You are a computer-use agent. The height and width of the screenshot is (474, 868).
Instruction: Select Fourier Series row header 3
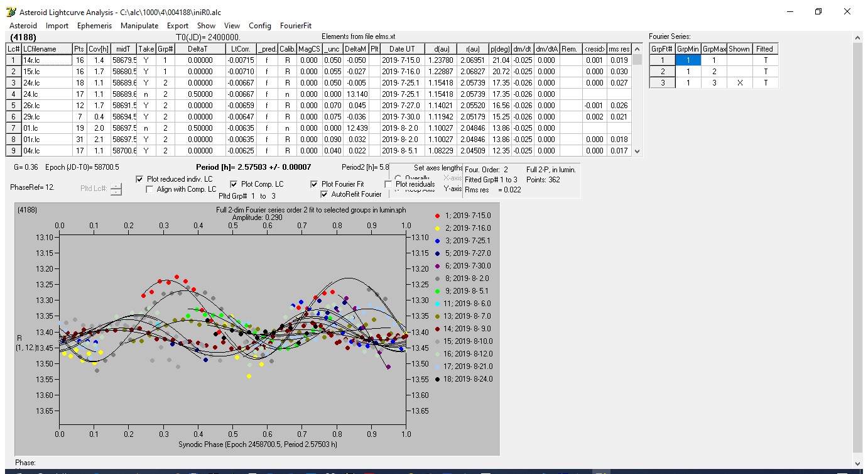pos(662,83)
